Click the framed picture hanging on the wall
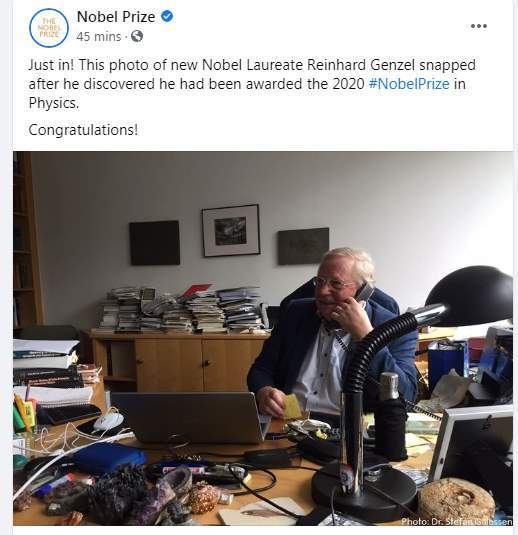The image size is (518, 535). (x=231, y=231)
